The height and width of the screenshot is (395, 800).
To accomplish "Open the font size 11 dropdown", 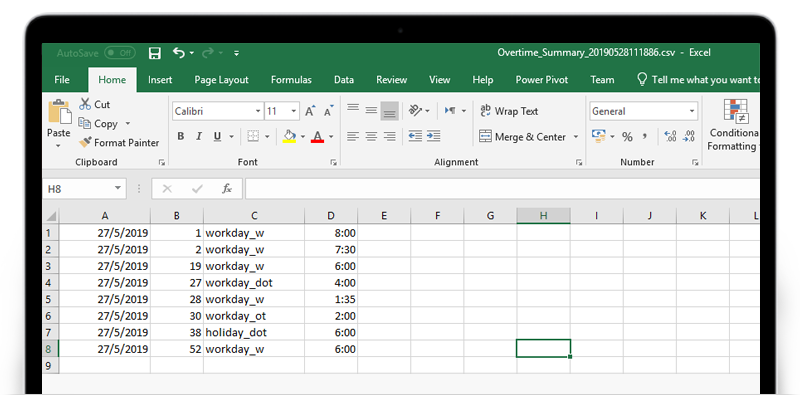I will pyautogui.click(x=294, y=111).
